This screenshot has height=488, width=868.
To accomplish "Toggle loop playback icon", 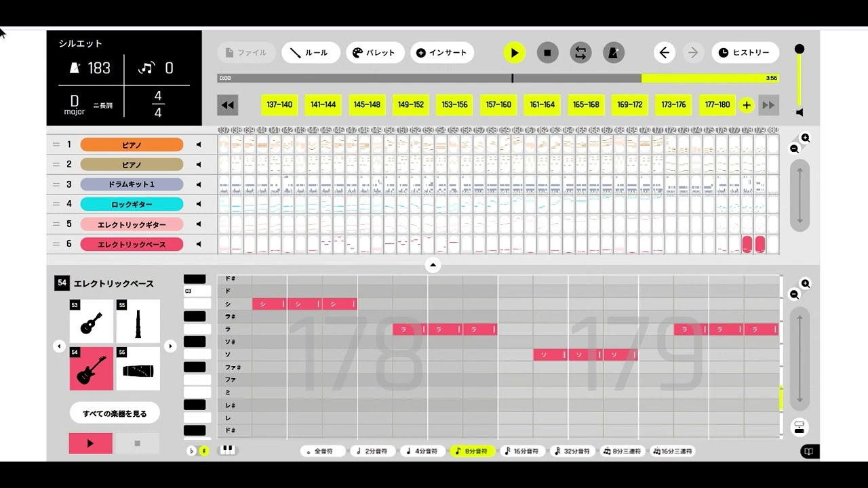I will point(580,53).
